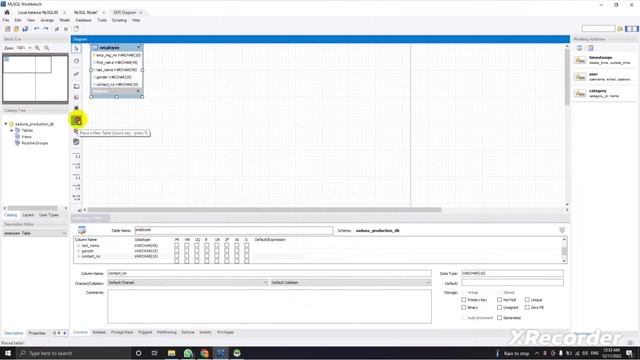This screenshot has height=360, width=640.
Task: Click the Column Name input field
Action: [x=269, y=273]
